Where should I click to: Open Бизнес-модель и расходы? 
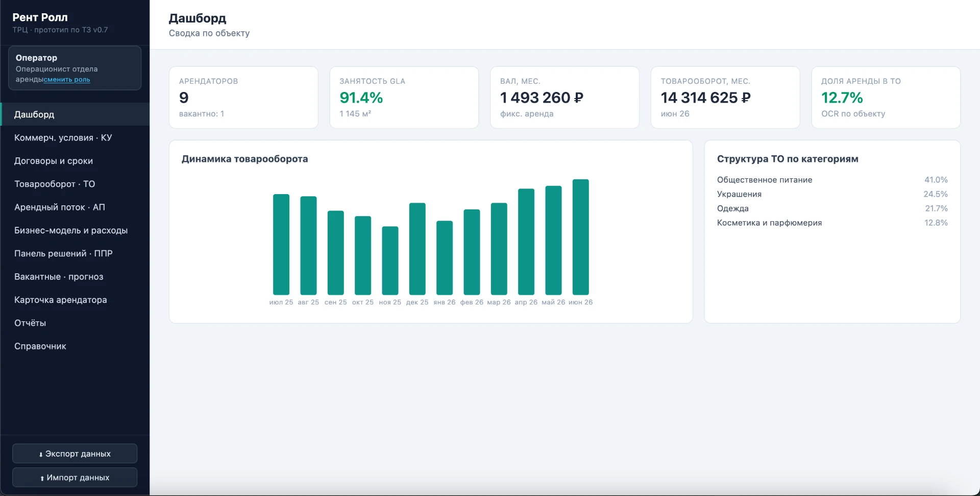point(75,230)
